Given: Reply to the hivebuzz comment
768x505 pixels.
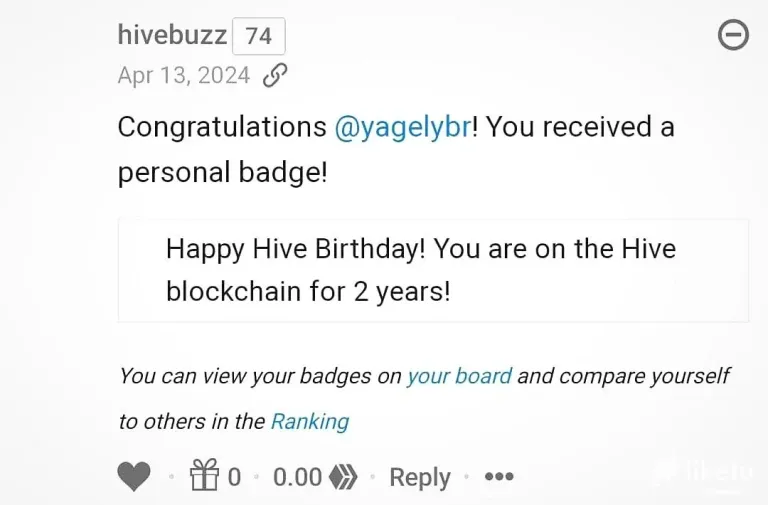Looking at the screenshot, I should pyautogui.click(x=420, y=477).
